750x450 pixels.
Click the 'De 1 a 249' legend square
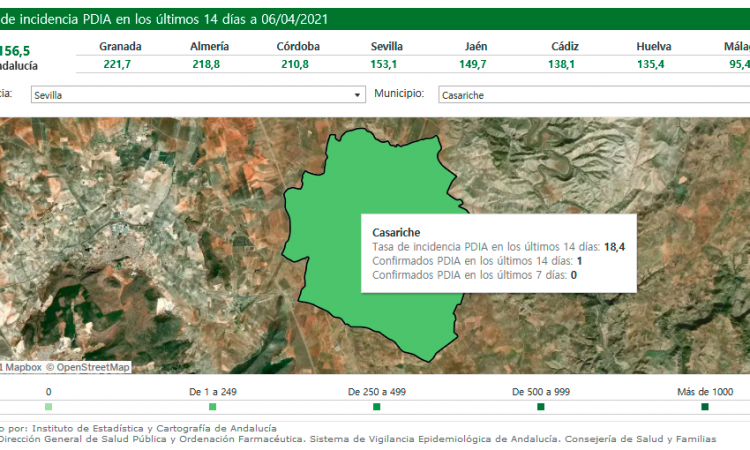212,407
